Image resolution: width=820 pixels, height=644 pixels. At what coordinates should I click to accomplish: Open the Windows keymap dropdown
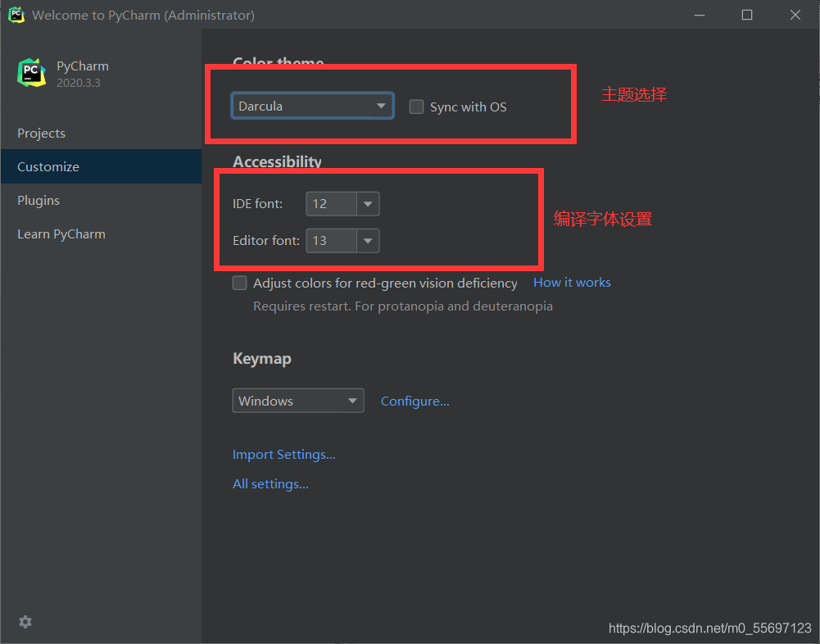[x=298, y=401]
